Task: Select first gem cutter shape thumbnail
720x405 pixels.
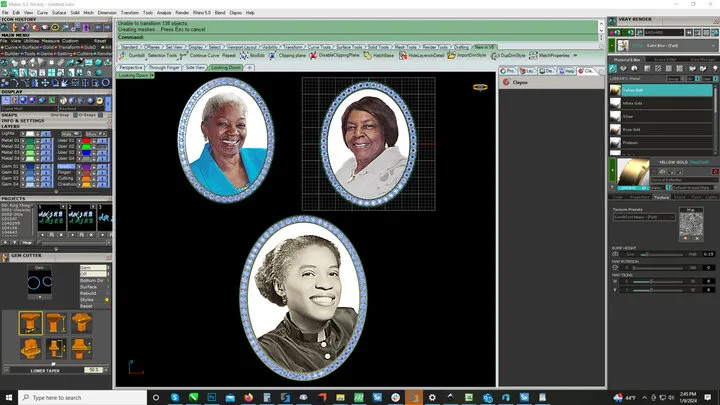Action: point(31,322)
